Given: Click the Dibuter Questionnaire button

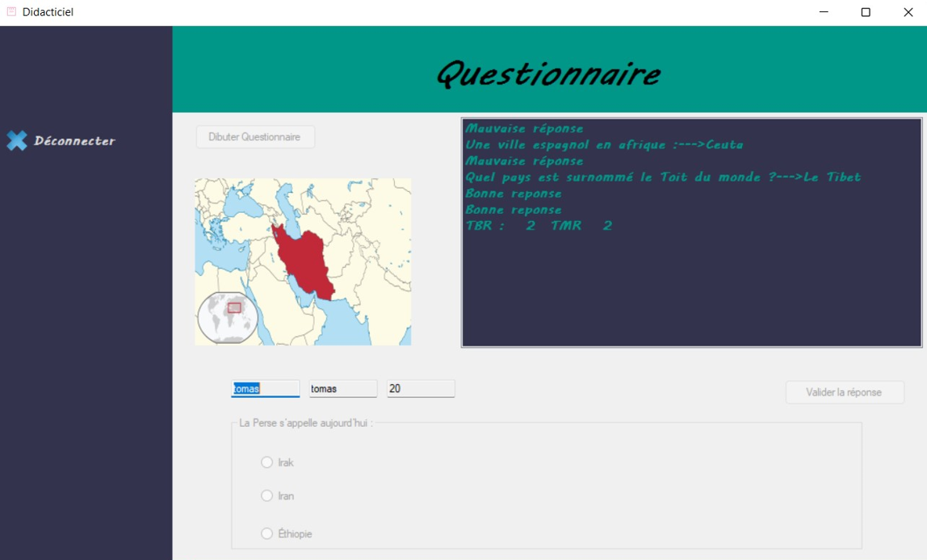Looking at the screenshot, I should pos(255,136).
